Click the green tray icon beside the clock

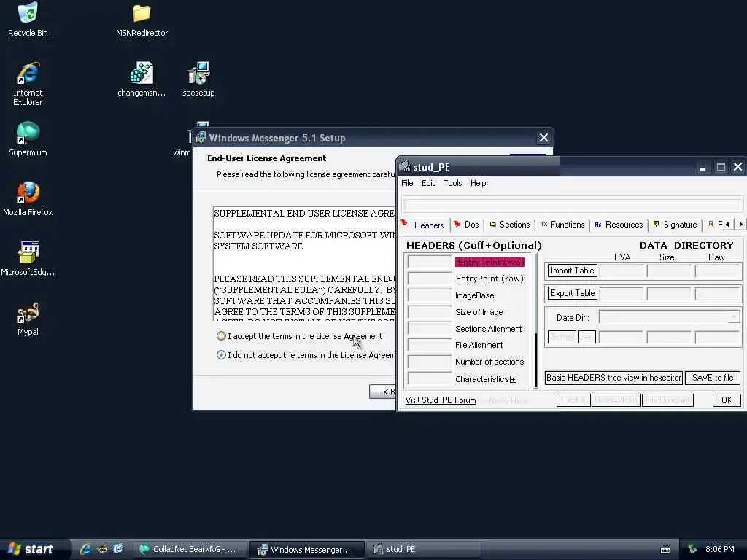coord(692,549)
